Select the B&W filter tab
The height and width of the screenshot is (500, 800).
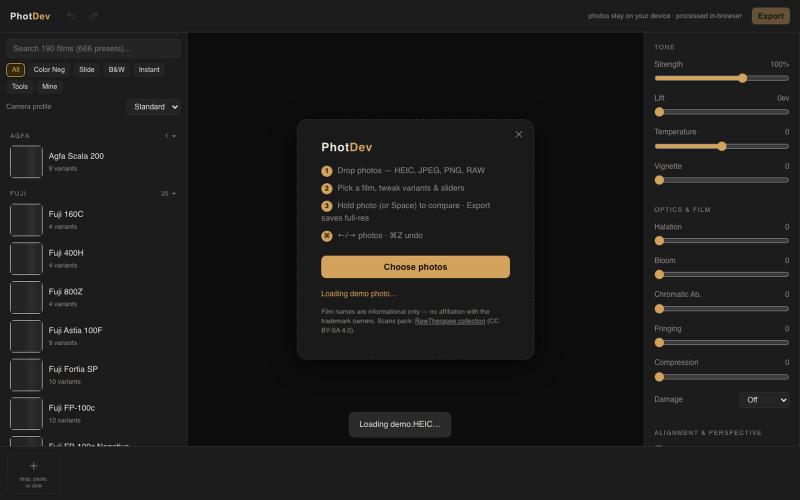tap(116, 69)
